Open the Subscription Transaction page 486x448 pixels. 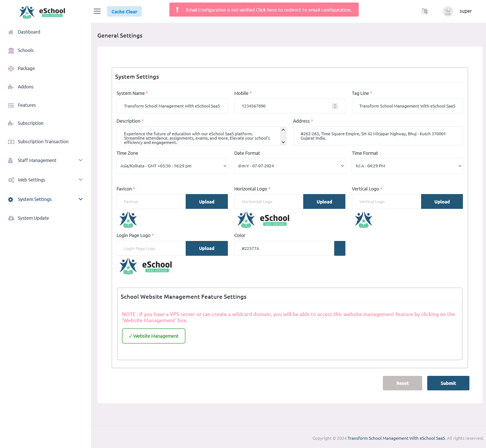(43, 141)
